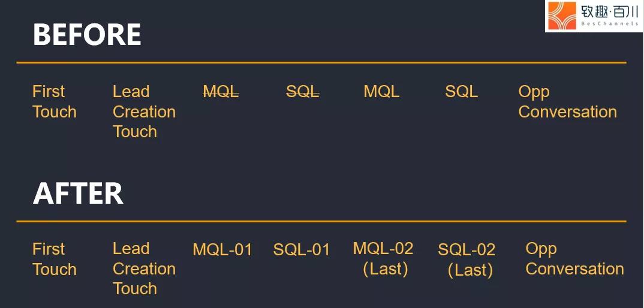Click the struck-through SQL label

click(303, 91)
